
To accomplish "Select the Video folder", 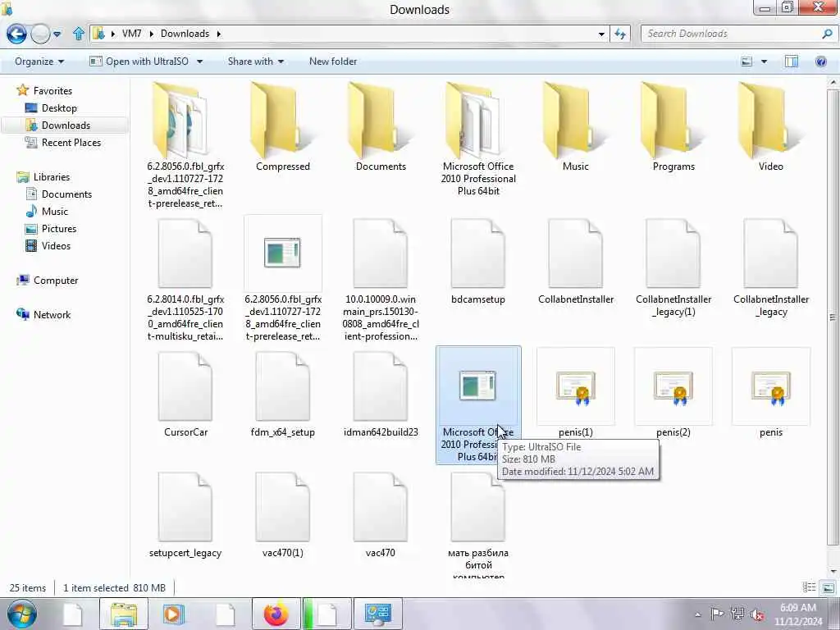I will point(771,127).
